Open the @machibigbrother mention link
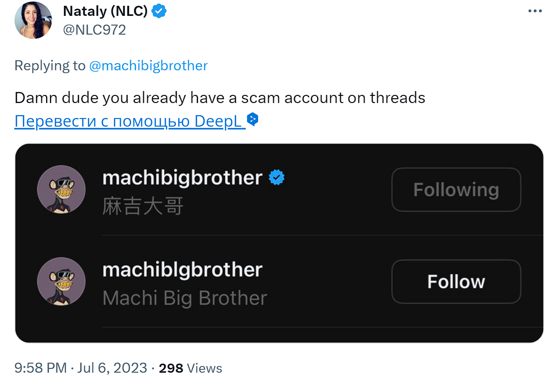 pyautogui.click(x=149, y=65)
